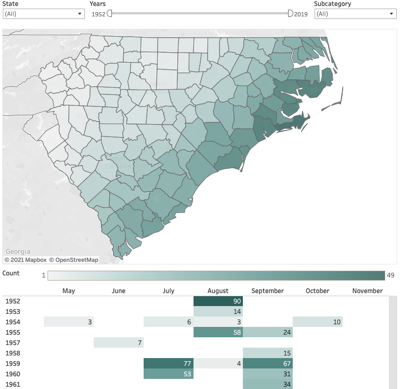Click the 1961 row label
400x389 pixels.
(13, 384)
